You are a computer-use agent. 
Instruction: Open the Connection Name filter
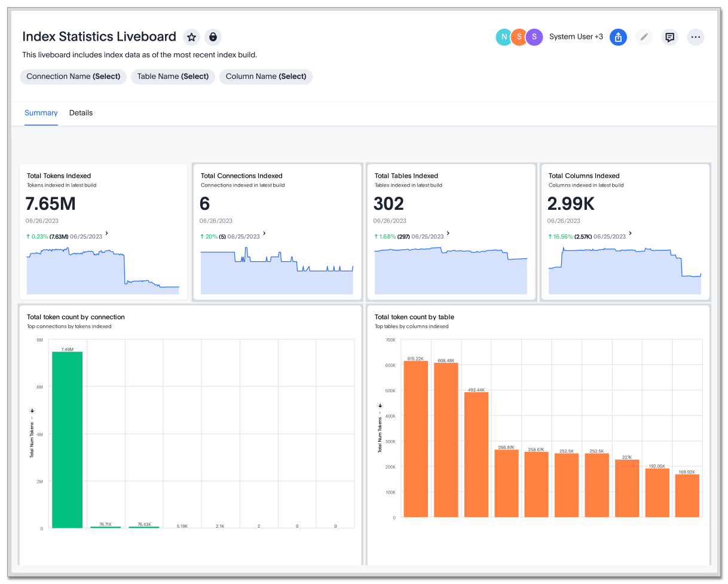tap(73, 77)
